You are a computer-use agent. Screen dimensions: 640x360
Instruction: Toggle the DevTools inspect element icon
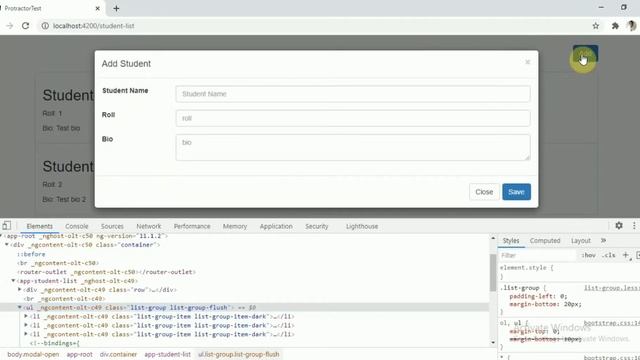7,226
